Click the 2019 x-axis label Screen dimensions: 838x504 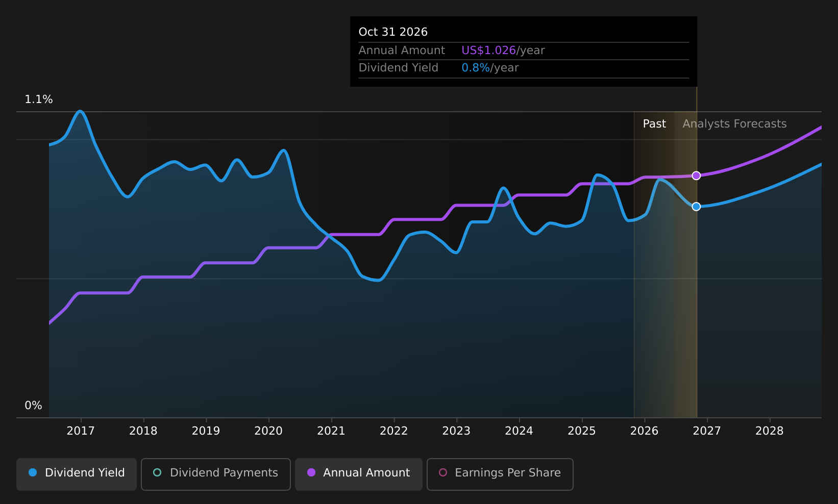point(206,431)
